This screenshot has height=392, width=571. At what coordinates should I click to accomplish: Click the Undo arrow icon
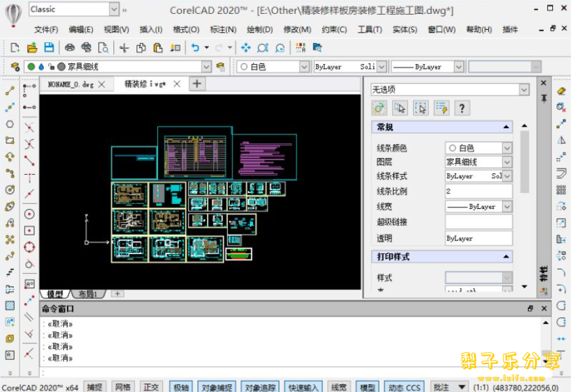pos(196,47)
